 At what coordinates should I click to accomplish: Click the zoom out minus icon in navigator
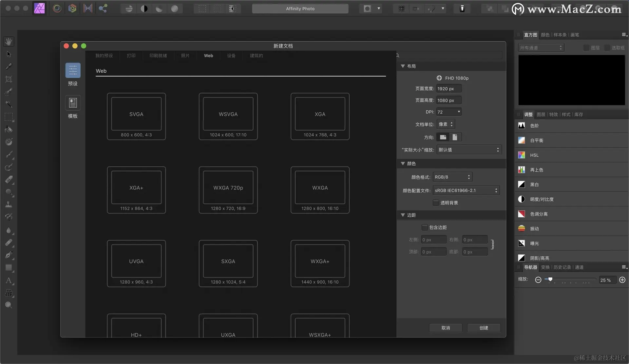[538, 280]
